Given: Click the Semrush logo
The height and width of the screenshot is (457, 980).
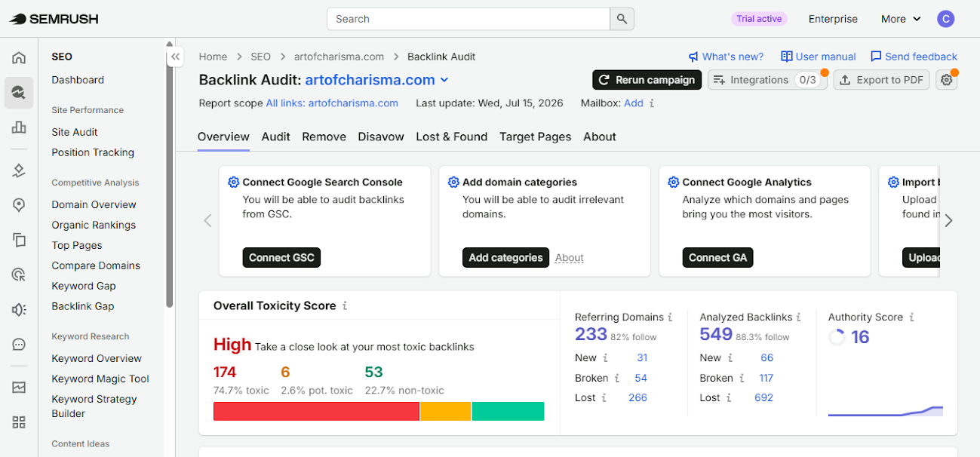Looking at the screenshot, I should (54, 19).
